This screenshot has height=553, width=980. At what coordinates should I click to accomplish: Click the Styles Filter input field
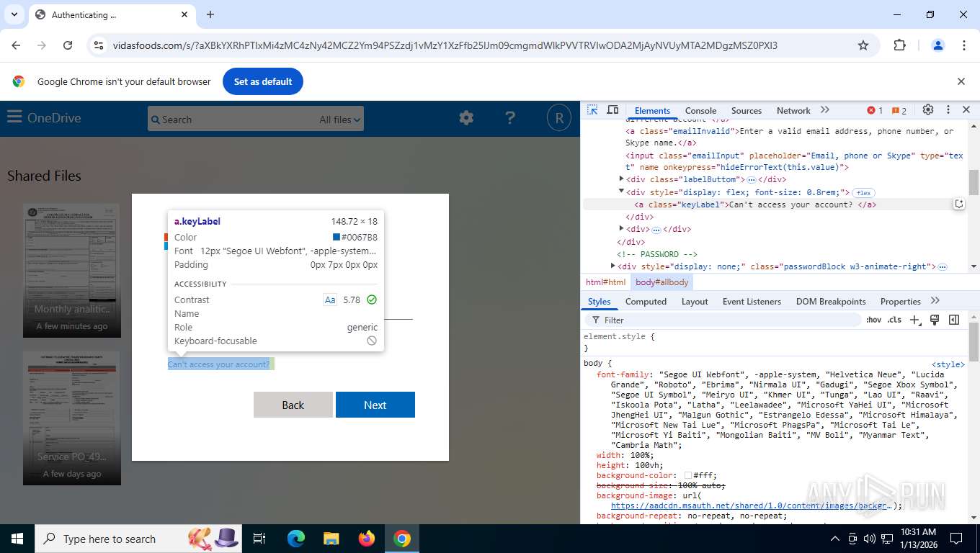[x=724, y=320]
